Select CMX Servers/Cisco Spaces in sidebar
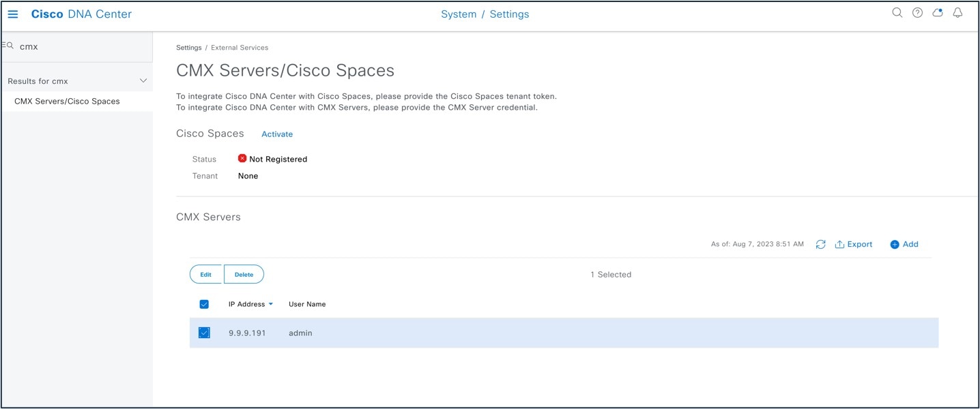Viewport: 980px width, 409px height. pos(67,101)
